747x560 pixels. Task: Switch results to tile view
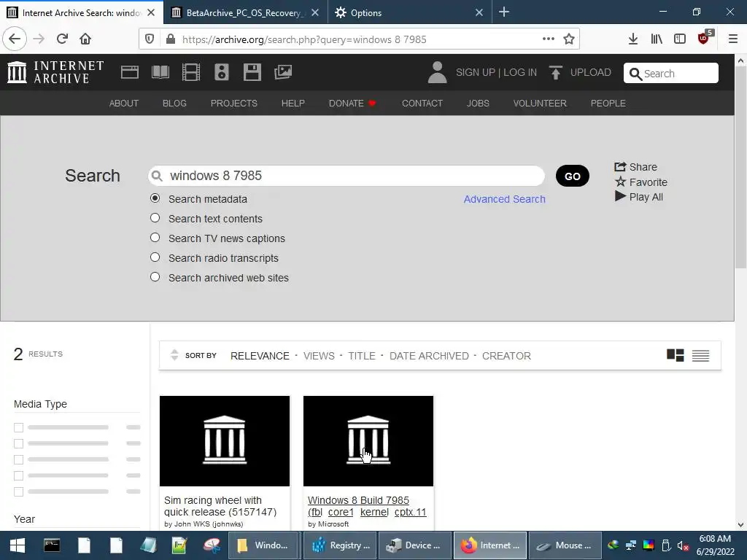(675, 355)
